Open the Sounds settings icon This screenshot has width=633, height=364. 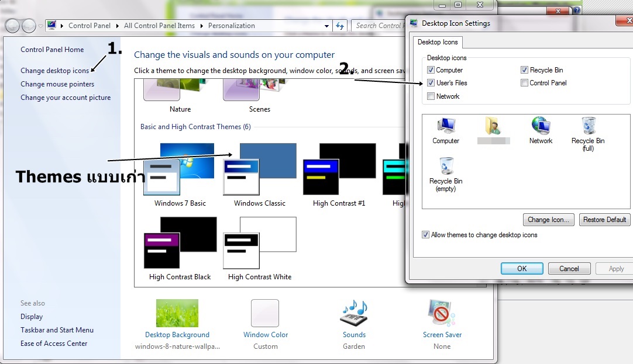(x=354, y=313)
